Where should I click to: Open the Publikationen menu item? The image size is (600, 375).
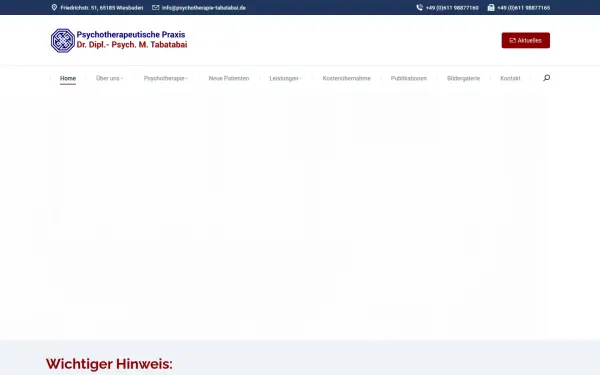coord(409,78)
